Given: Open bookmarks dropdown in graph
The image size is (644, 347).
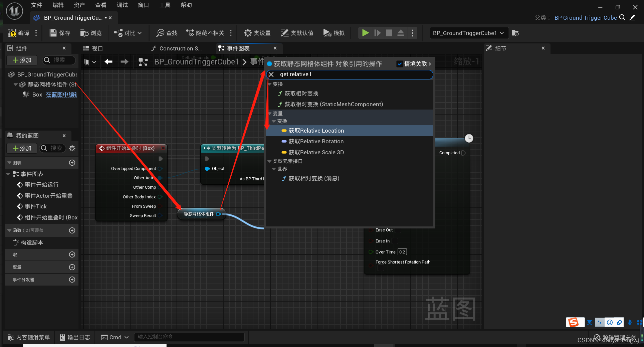Looking at the screenshot, I should (90, 62).
